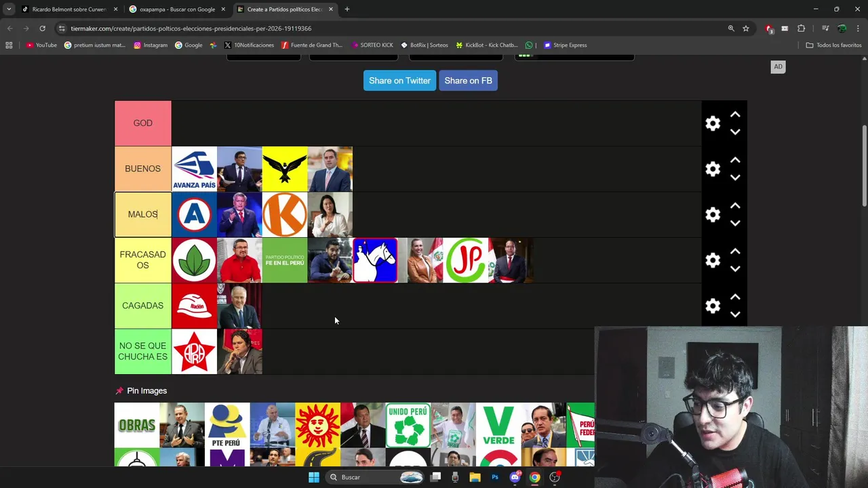Viewport: 868px width, 488px height.
Task: Pick the UNIDO PERÚ logo from pool
Action: tap(408, 426)
